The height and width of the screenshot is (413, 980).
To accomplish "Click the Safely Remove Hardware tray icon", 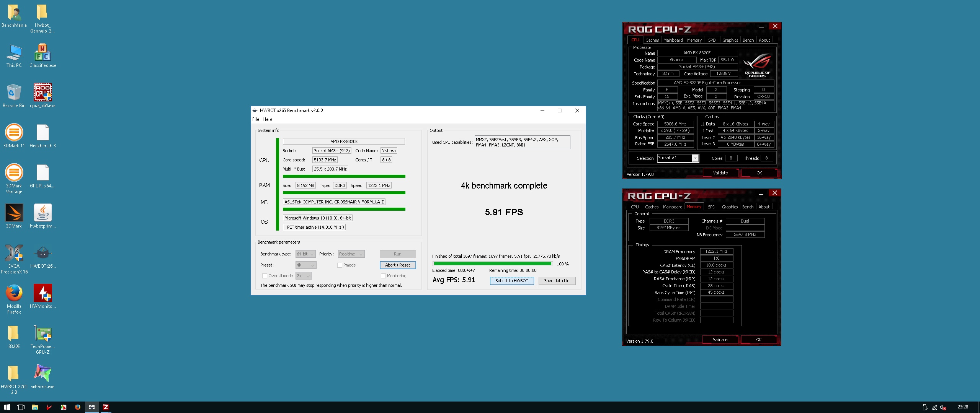I will [925, 407].
